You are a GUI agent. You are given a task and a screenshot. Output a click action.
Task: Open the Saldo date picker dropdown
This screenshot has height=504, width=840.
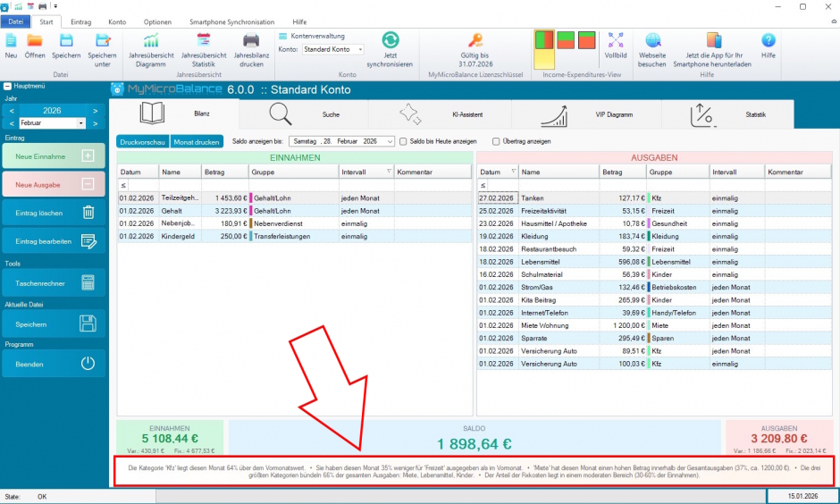click(391, 141)
